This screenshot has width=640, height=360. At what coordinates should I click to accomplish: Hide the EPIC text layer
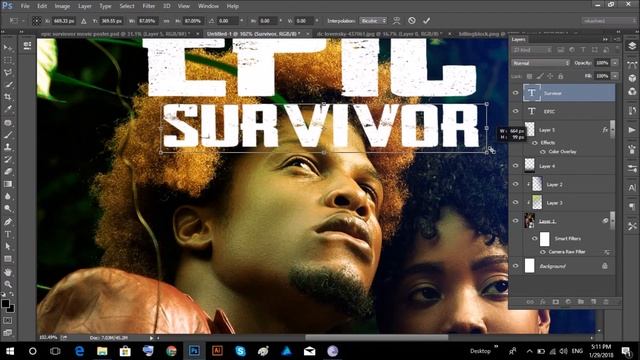click(x=516, y=111)
